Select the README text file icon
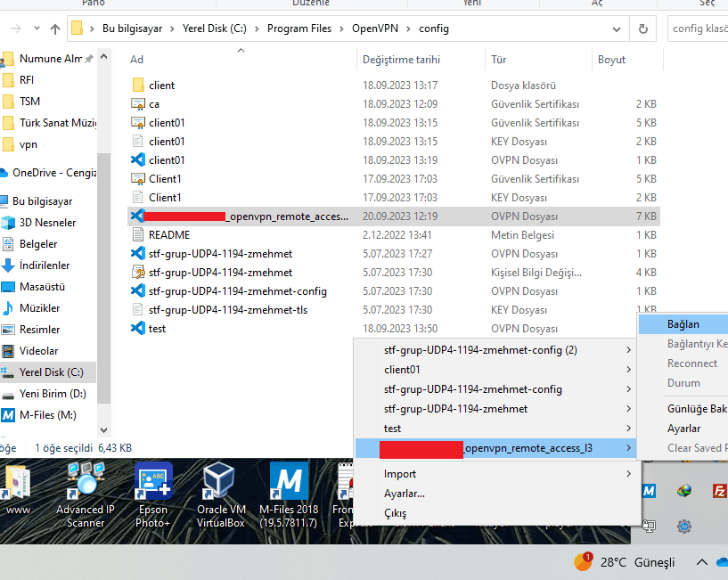The height and width of the screenshot is (580, 728). (x=138, y=235)
